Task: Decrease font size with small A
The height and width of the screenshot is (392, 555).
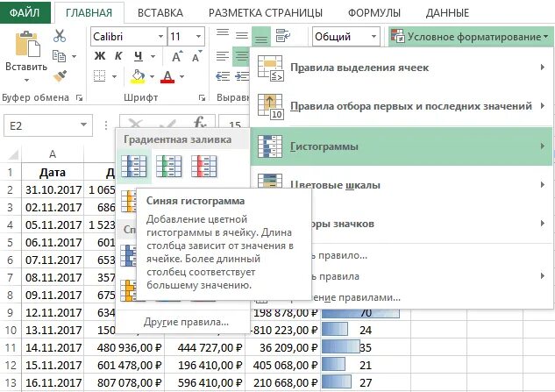Action: click(x=196, y=56)
